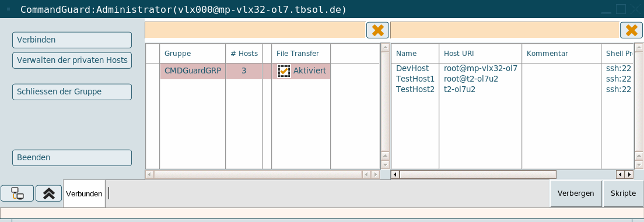The width and height of the screenshot is (644, 222).
Task: Click hosts count cell showing 3
Action: pos(244,71)
